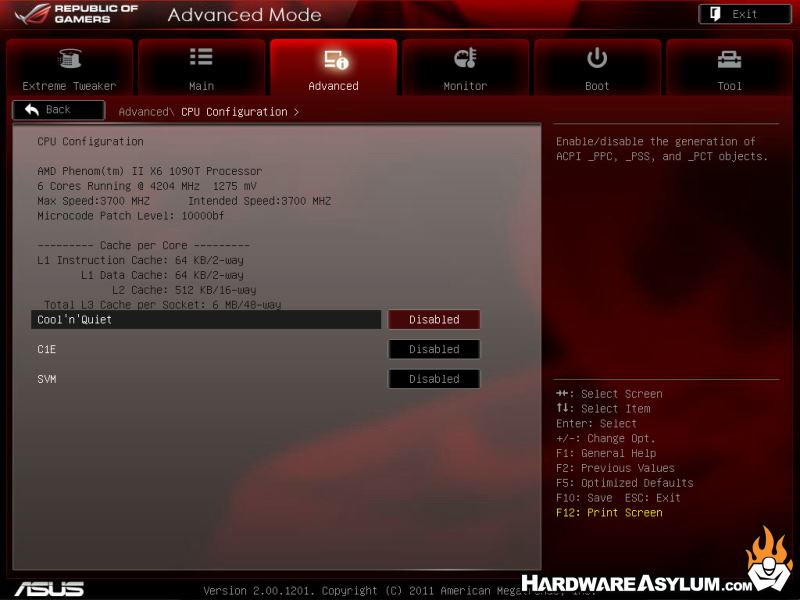Click the Total L3 Cache per Socket line
The height and width of the screenshot is (600, 800).
(163, 305)
